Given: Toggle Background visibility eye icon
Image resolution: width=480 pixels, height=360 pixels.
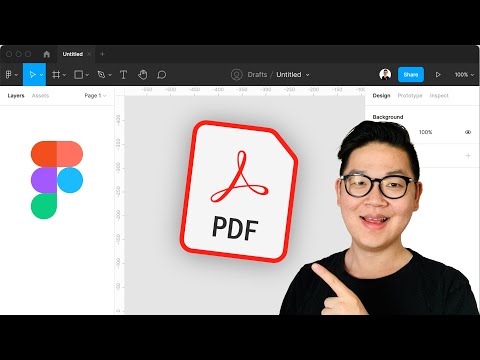Looking at the screenshot, I should [x=468, y=132].
